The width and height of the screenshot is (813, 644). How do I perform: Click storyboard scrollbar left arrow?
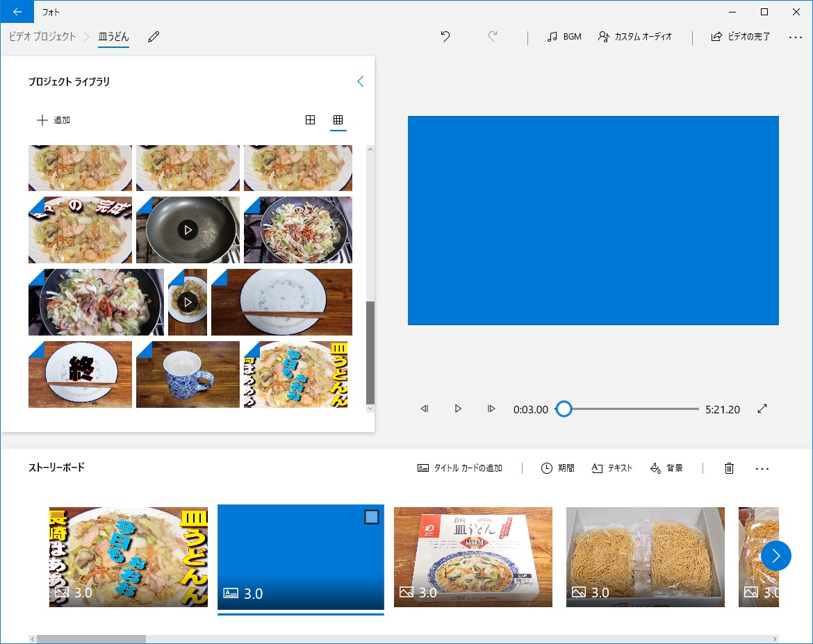click(33, 639)
